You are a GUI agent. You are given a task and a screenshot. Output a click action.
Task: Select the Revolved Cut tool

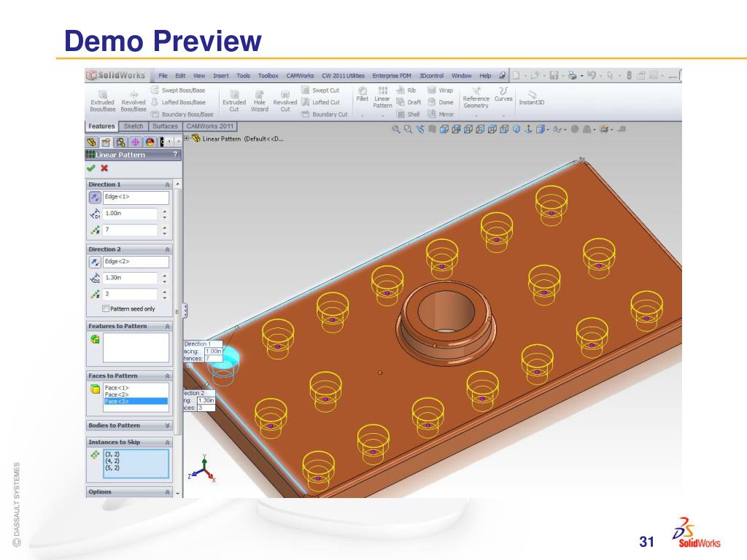pos(285,101)
